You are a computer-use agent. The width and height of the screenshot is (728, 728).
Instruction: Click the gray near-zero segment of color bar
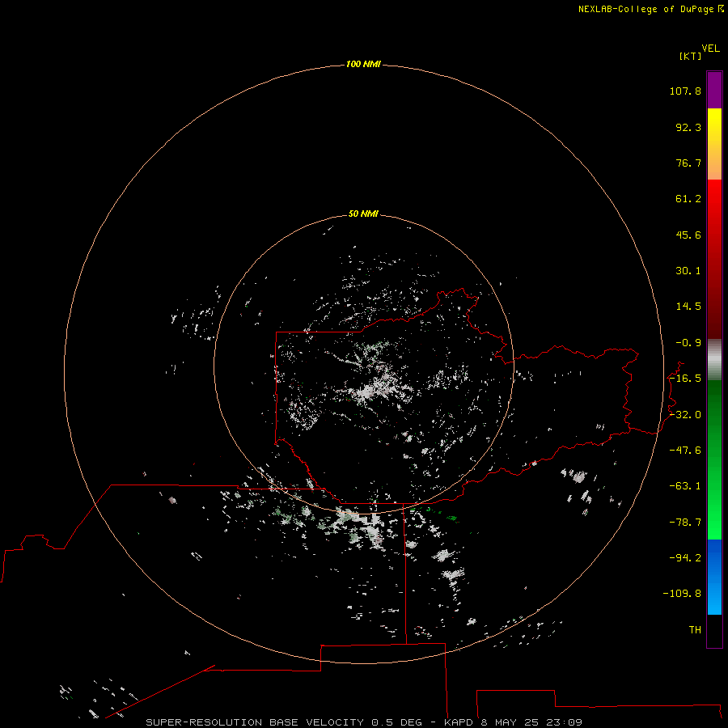coord(714,360)
